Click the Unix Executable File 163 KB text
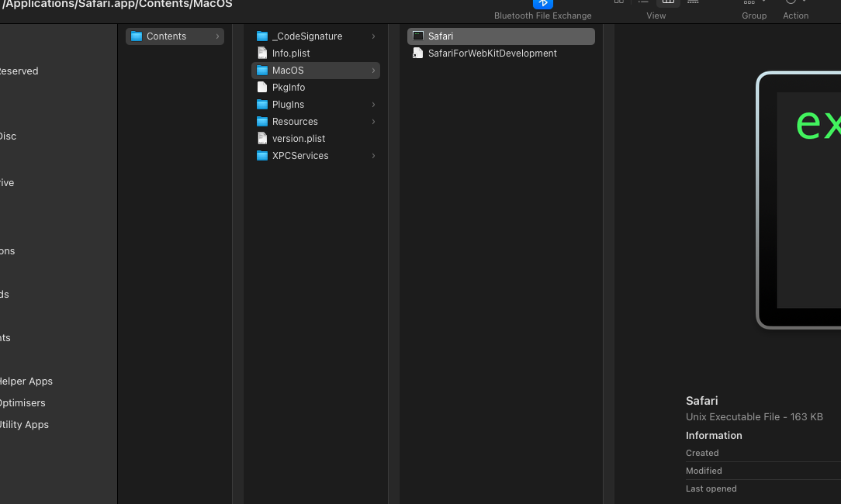 point(754,416)
